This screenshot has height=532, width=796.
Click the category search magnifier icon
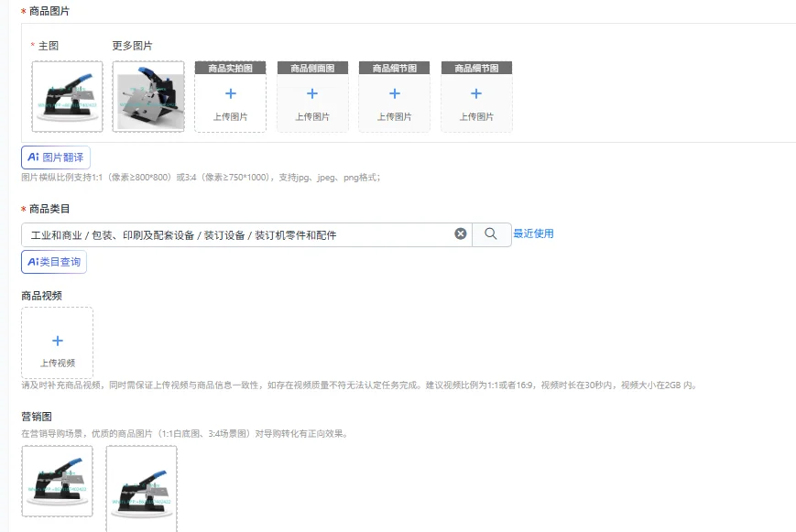491,234
